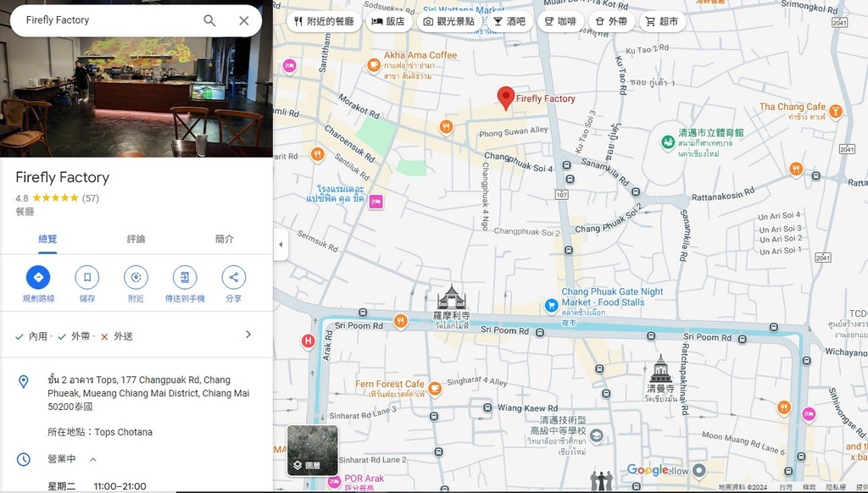Open the 圖層 map layers thumbnail
The height and width of the screenshot is (493, 868).
pos(312,451)
